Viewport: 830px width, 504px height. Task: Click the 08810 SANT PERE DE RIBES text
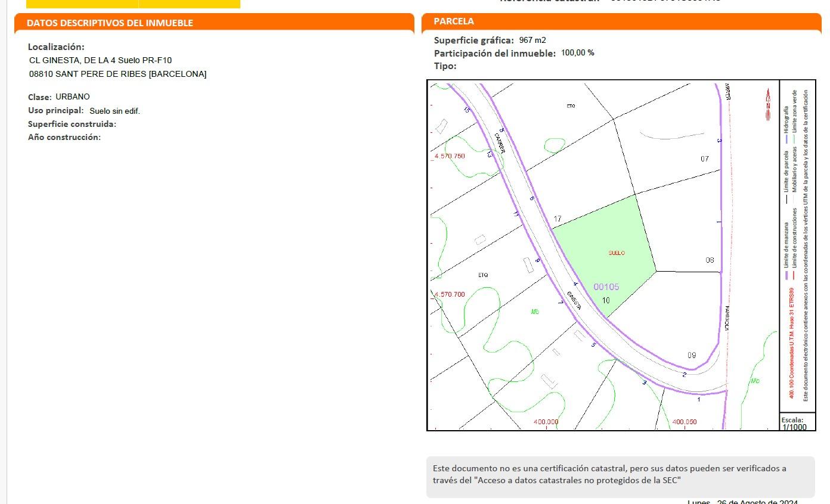[x=117, y=74]
